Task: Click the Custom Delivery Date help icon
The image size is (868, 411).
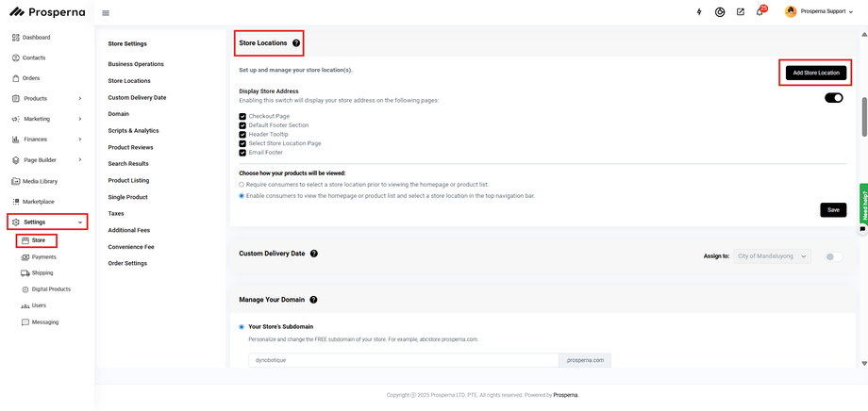Action: (314, 254)
